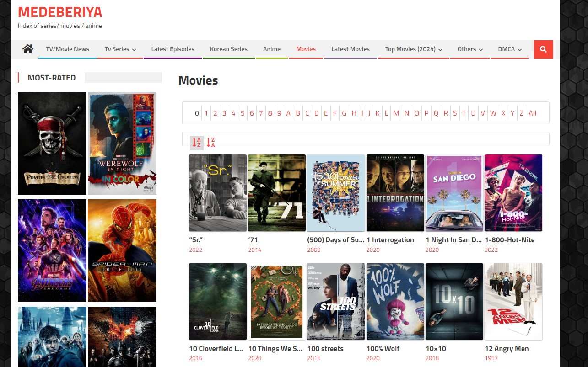This screenshot has height=367, width=588.
Task: Select the Avengers Endgame poster
Action: tap(52, 250)
